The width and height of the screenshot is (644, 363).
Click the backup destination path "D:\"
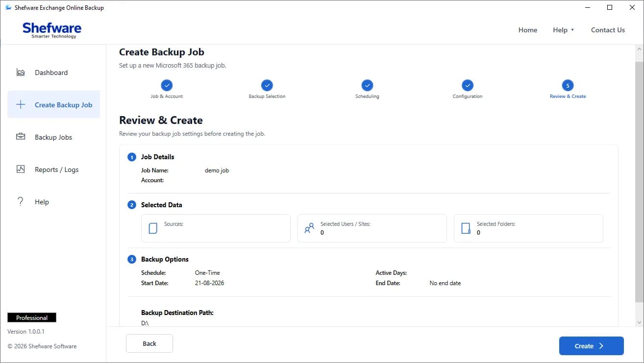(145, 323)
